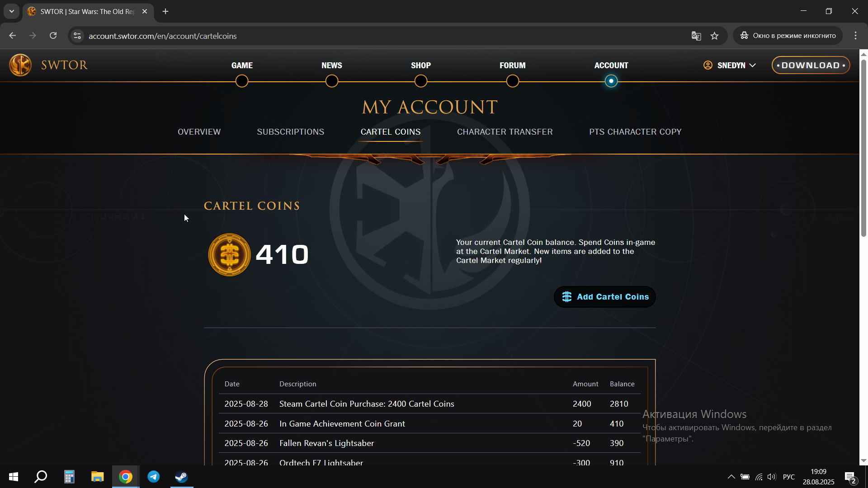The height and width of the screenshot is (488, 868).
Task: Click the browser back arrow
Action: coord(12,36)
